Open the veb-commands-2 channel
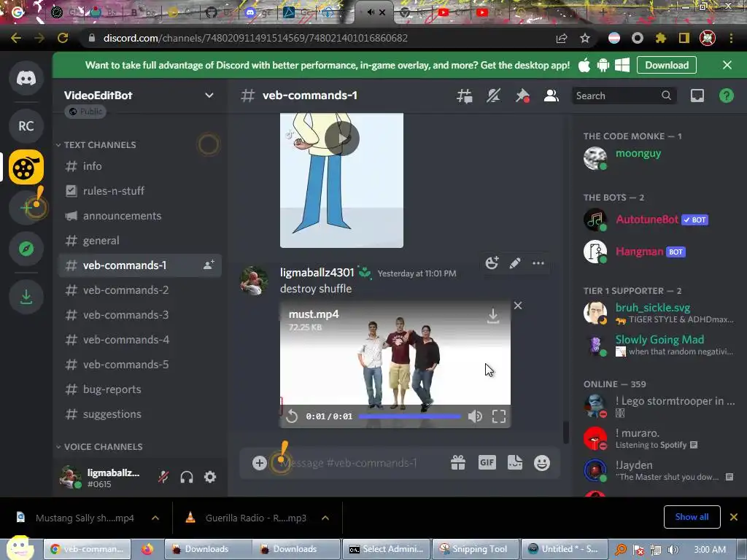This screenshot has height=560, width=747. [x=139, y=290]
